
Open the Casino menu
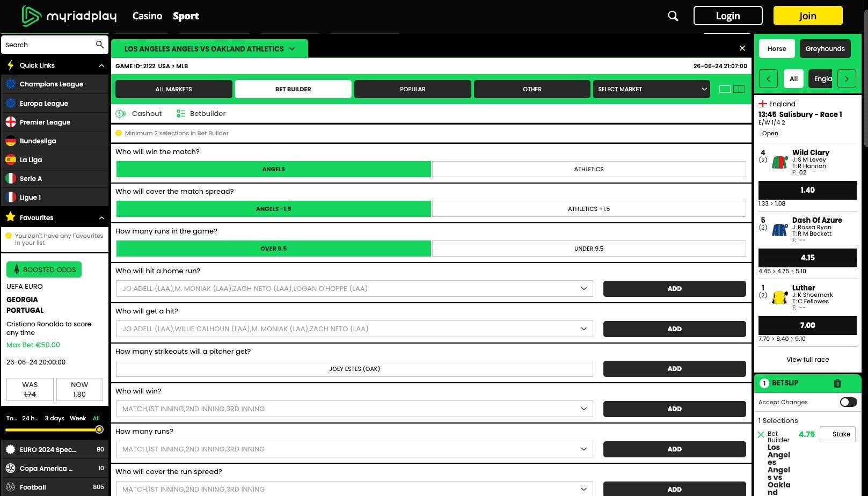(147, 16)
